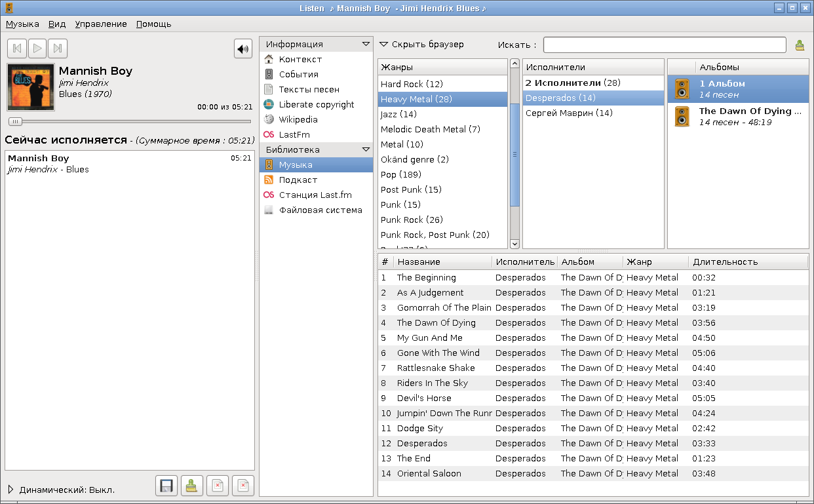Viewport: 814px width, 504px height.
Task: Open Станция Last.fm item
Action: pos(317,195)
